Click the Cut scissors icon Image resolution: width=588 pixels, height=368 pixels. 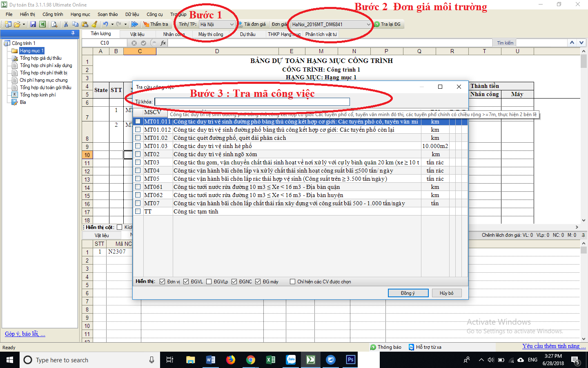[66, 25]
